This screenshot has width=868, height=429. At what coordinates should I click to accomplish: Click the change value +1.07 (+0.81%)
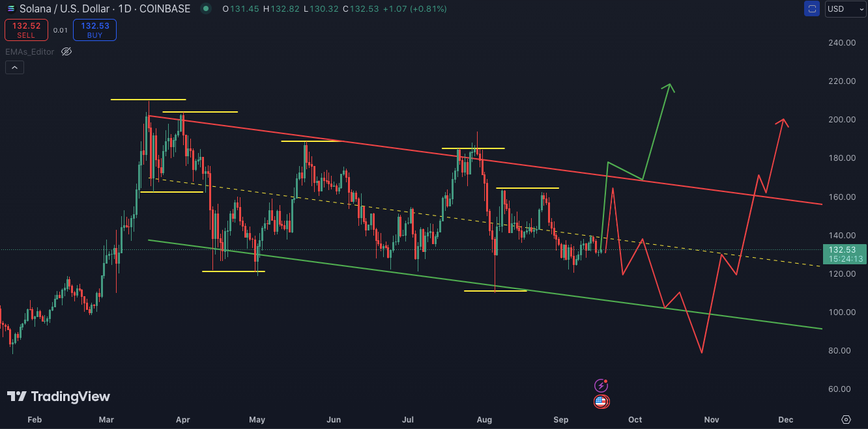[414, 9]
